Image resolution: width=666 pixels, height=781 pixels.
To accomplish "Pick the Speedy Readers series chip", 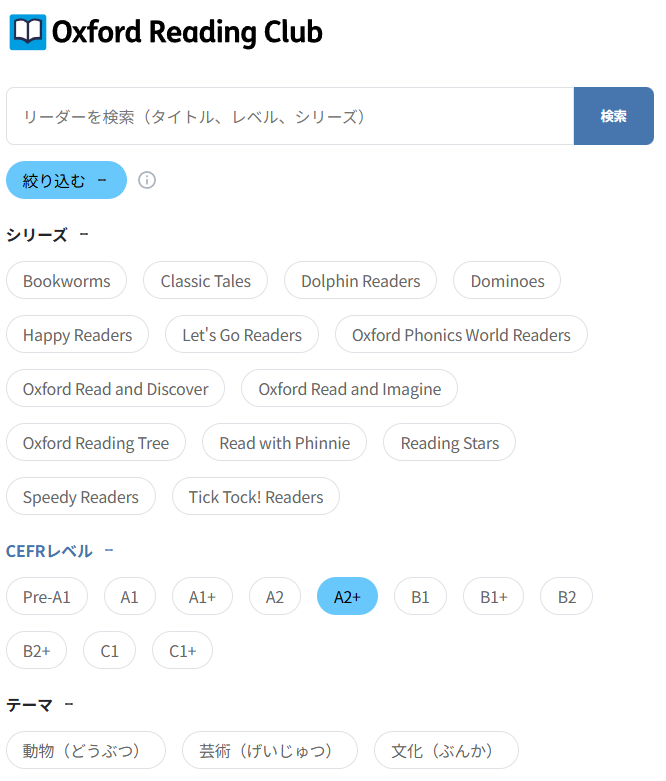I will 81,496.
